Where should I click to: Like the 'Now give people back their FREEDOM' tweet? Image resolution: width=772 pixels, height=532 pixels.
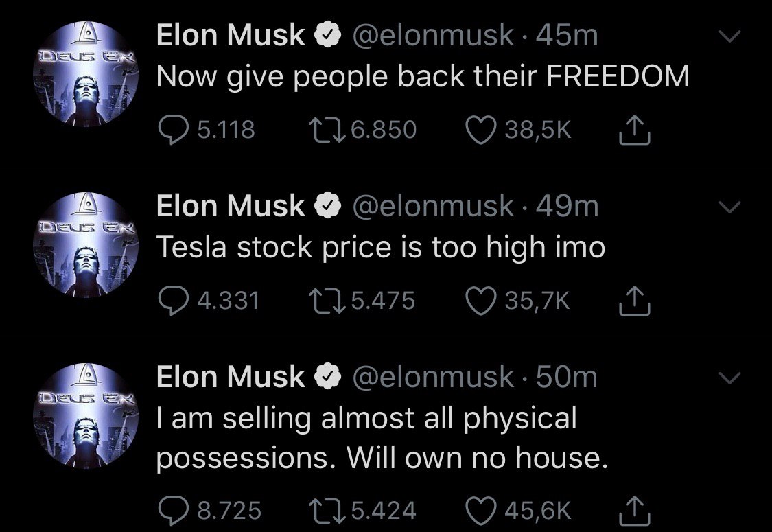tap(480, 130)
